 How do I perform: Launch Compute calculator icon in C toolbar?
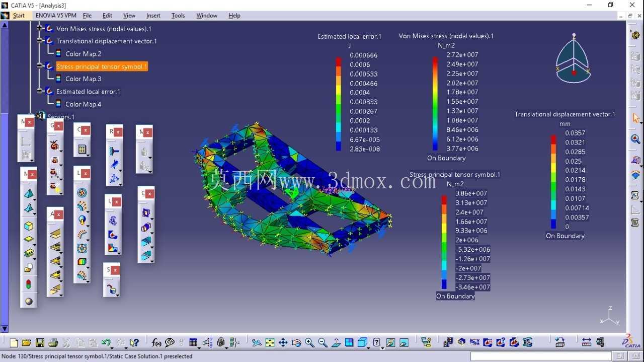82,149
